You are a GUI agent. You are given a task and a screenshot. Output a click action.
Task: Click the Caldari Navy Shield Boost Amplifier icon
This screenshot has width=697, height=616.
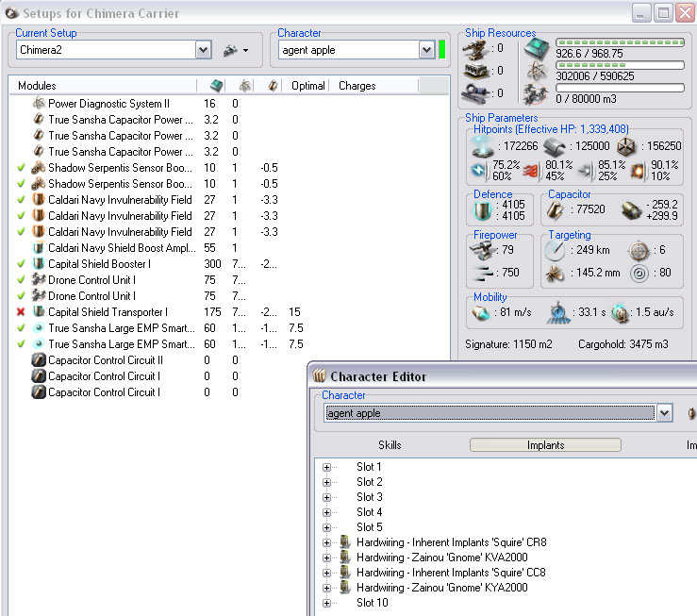39,247
